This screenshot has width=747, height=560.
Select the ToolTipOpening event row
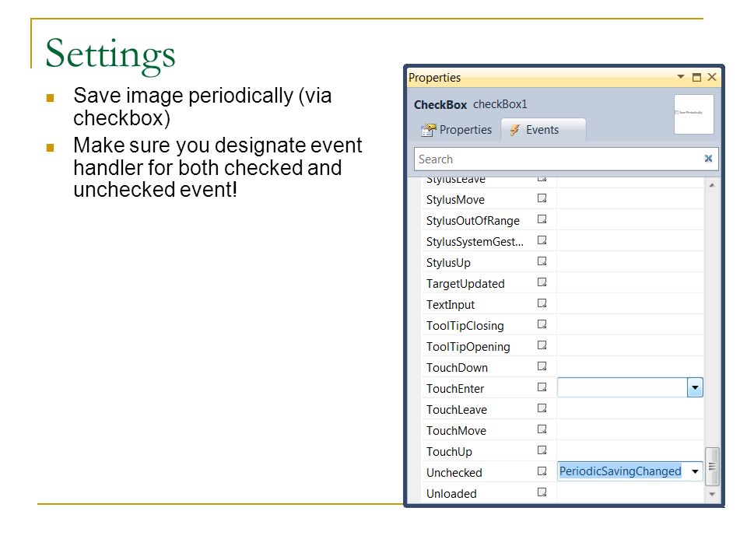pos(562,346)
